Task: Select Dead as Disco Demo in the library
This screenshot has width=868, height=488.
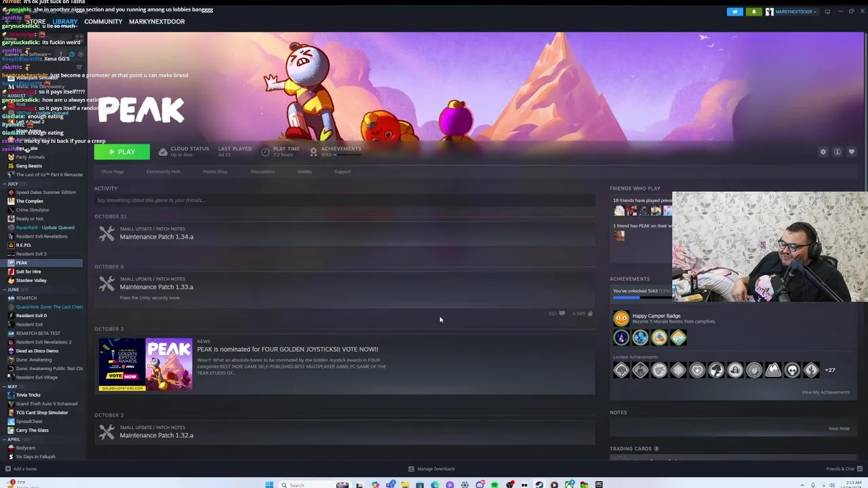Action: tap(37, 351)
